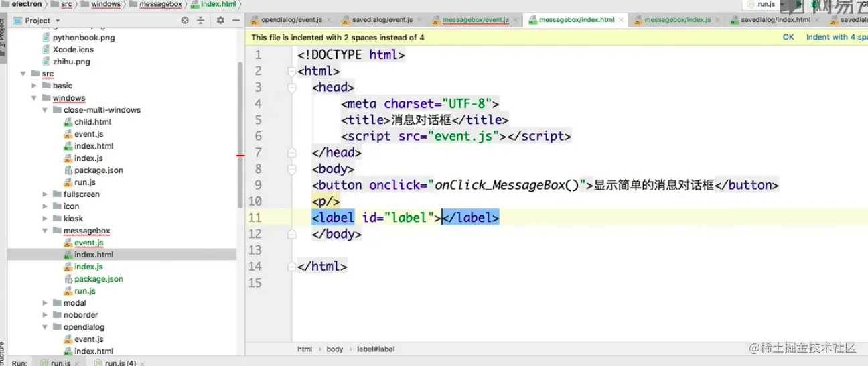868x366 pixels.
Task: Collapse the opendialog folder
Action: tap(45, 327)
